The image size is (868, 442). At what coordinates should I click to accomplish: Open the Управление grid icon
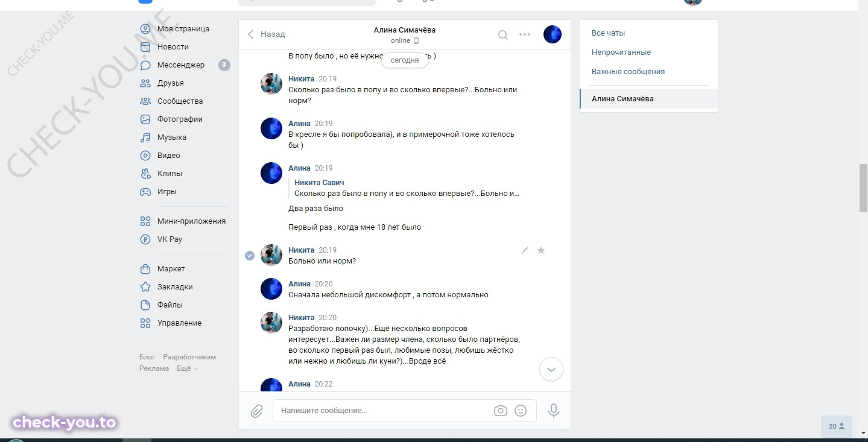tap(145, 323)
